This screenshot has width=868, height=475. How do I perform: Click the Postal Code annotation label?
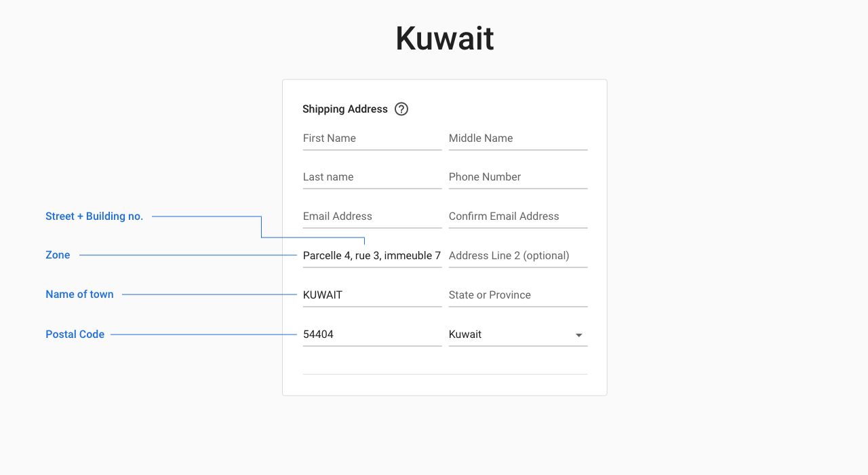point(75,335)
